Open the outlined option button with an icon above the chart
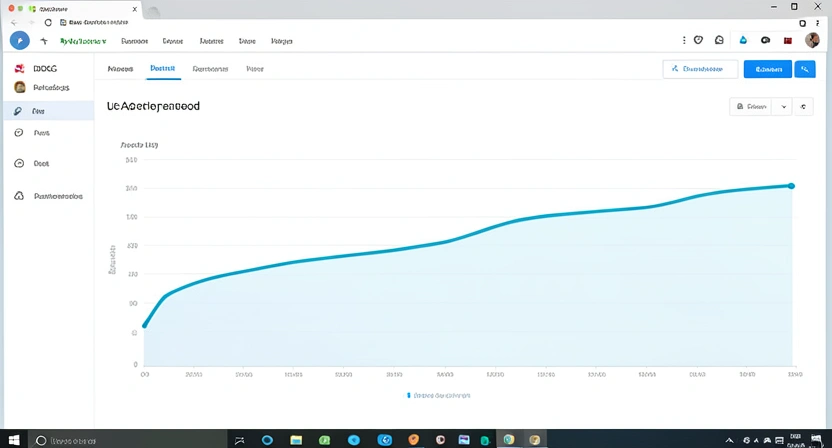832x448 pixels. pyautogui.click(x=751, y=105)
